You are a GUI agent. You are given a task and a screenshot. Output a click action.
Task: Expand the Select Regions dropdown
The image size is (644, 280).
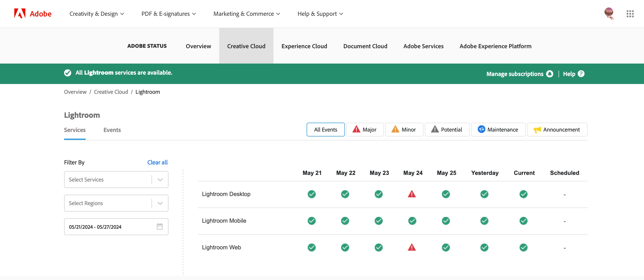point(160,203)
